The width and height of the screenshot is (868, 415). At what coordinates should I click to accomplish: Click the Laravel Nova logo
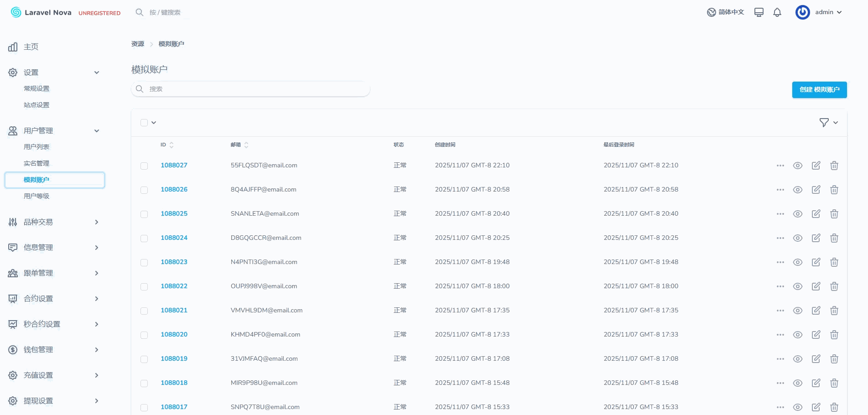[41, 12]
